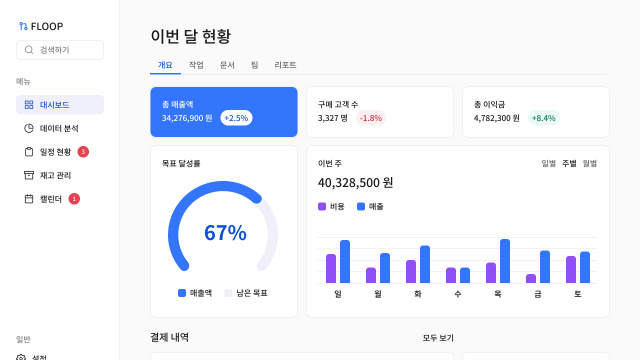Click the 총 매출액 summary card
The width and height of the screenshot is (640, 360).
224,112
